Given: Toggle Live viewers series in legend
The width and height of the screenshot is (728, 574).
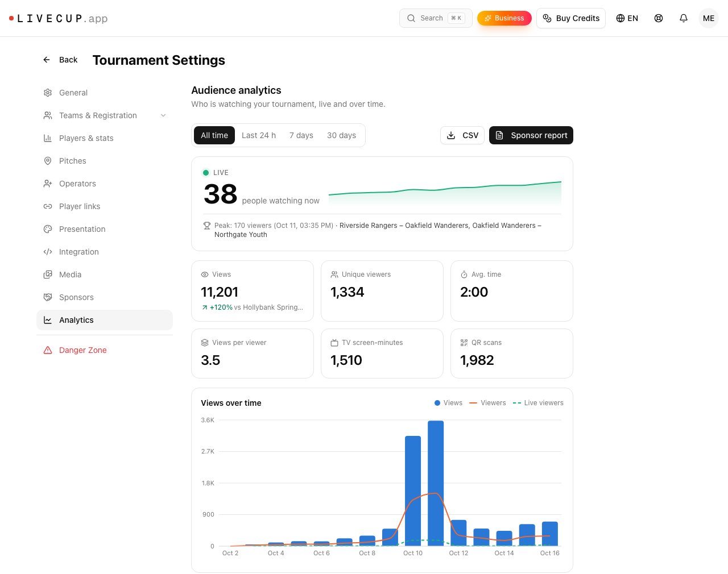Looking at the screenshot, I should (538, 403).
